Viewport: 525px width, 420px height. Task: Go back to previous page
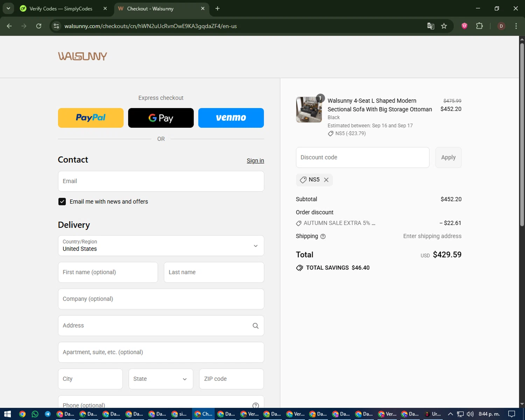click(x=9, y=26)
